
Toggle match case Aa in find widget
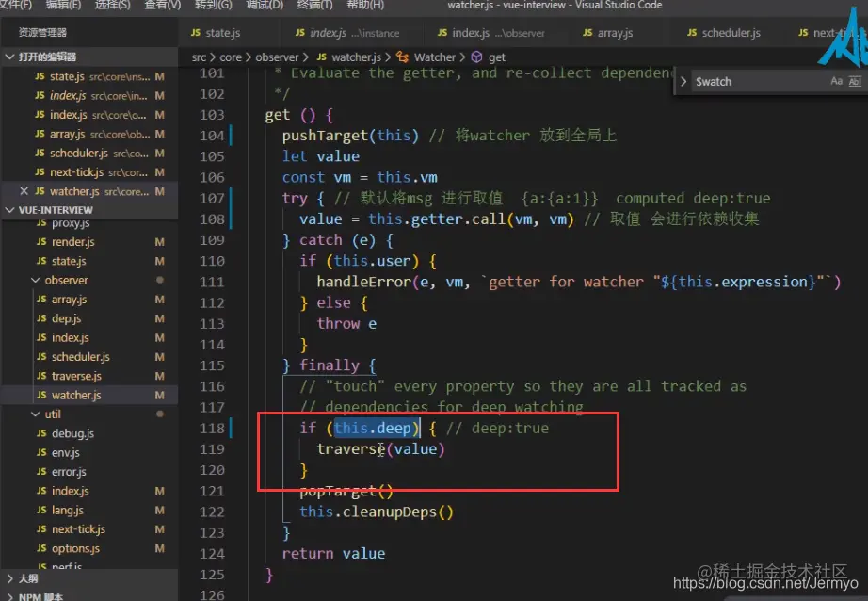[836, 81]
